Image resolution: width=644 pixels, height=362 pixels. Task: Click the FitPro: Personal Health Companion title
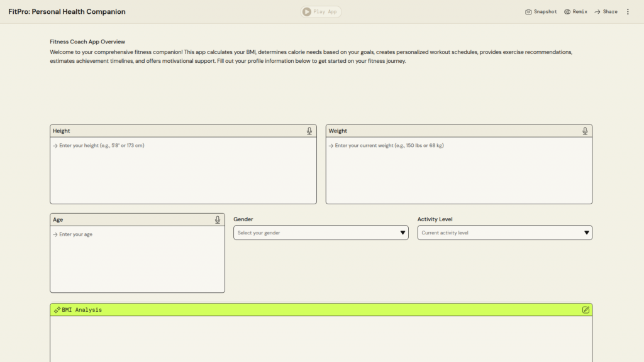click(x=67, y=12)
